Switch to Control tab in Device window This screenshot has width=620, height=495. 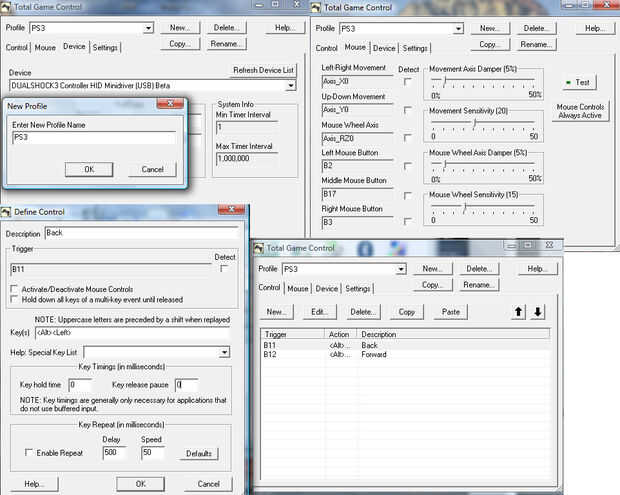coord(17,47)
